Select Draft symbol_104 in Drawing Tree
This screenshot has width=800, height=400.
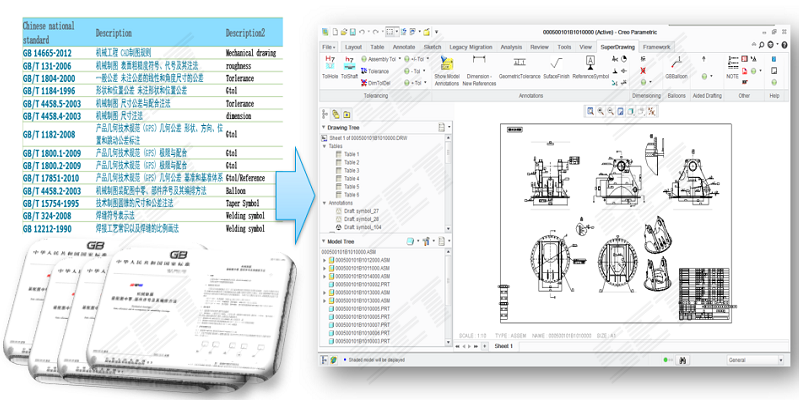tap(358, 227)
